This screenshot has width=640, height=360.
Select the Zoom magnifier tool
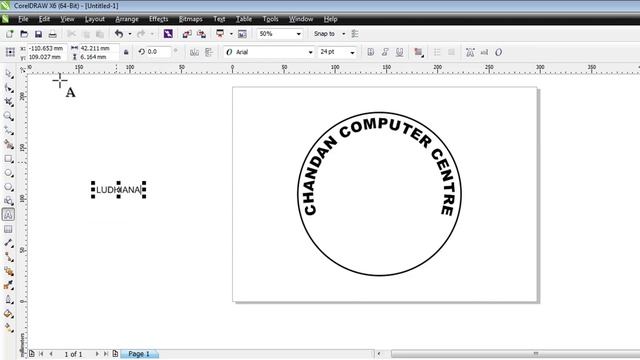9,116
